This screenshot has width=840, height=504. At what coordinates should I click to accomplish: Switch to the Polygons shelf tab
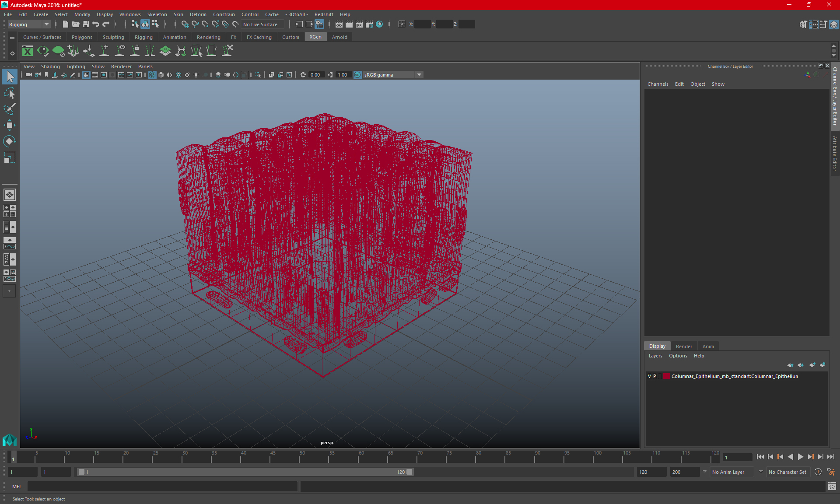[x=82, y=37]
